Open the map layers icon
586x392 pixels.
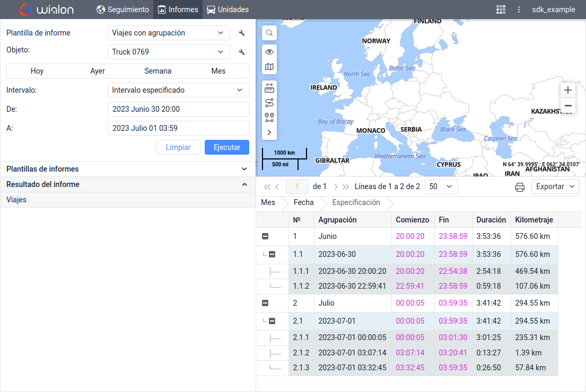tap(269, 67)
